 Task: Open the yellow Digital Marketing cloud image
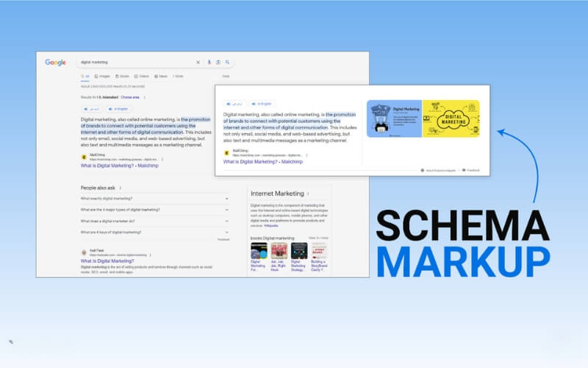tap(451, 118)
